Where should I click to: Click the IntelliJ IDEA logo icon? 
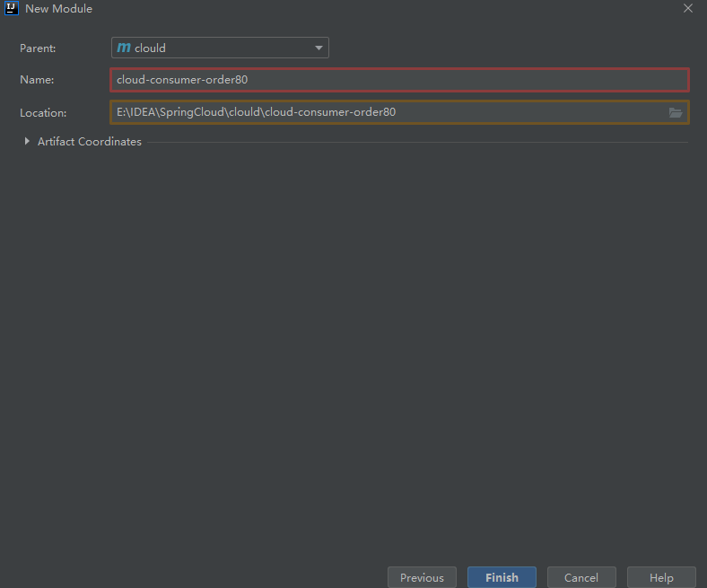click(x=11, y=8)
